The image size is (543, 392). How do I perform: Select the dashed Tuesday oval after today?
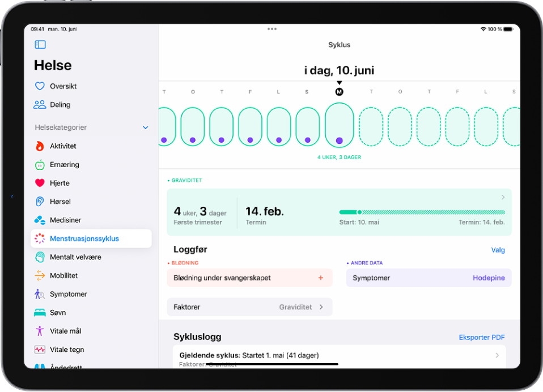371,127
